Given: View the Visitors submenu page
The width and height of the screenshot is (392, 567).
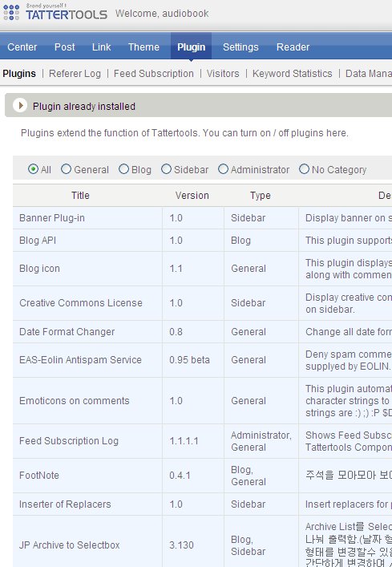Looking at the screenshot, I should click(x=223, y=74).
